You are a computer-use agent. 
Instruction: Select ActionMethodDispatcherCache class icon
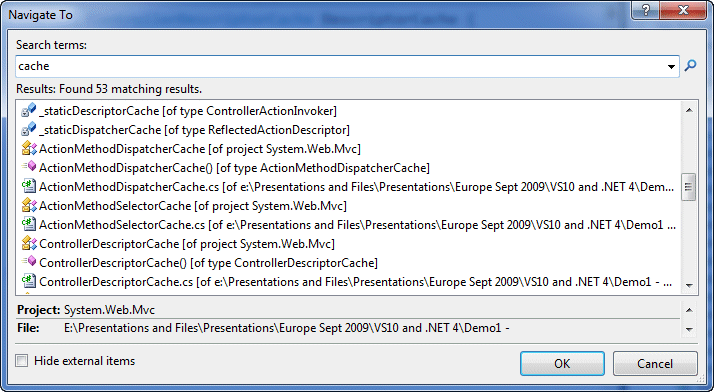29,149
